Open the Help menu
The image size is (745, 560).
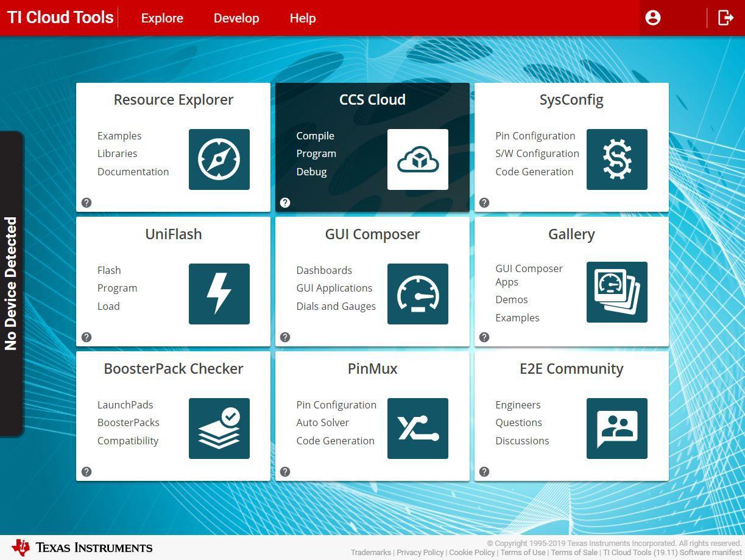303,18
